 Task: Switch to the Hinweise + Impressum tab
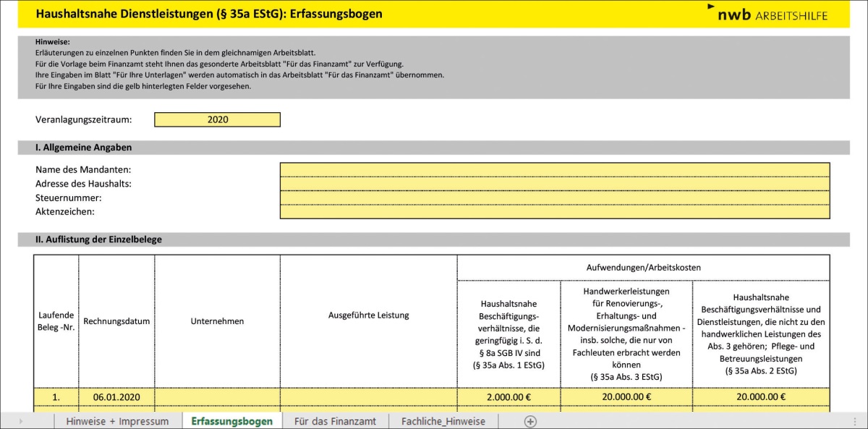click(116, 421)
